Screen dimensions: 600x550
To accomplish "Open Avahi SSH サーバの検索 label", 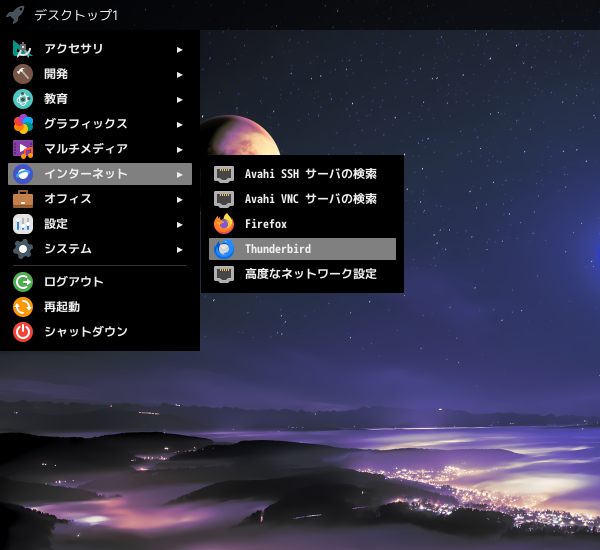I will [311, 174].
